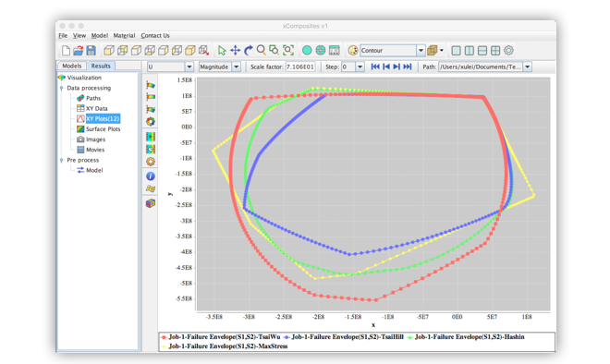Image resolution: width=610 pixels, height=364 pixels.
Task: Click the single viewport layout icon
Action: (x=456, y=51)
